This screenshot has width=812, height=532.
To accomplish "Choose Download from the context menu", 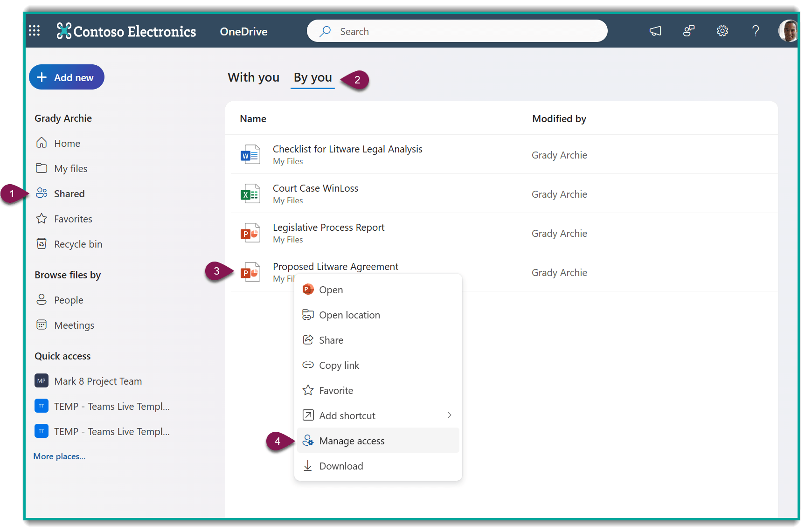I will click(340, 466).
